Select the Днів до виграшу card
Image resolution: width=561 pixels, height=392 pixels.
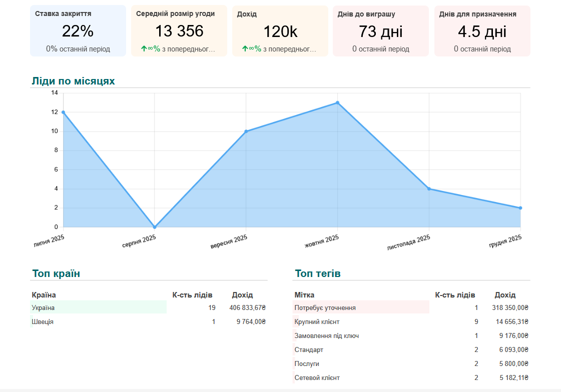(380, 31)
